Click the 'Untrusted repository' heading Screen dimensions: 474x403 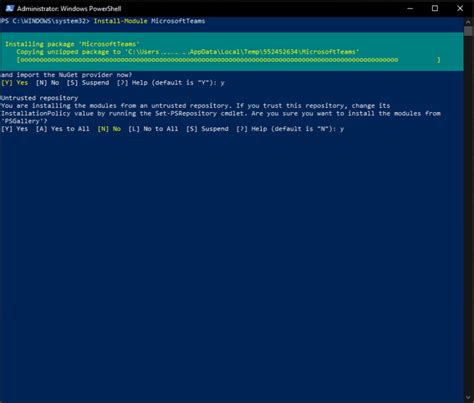coord(39,98)
